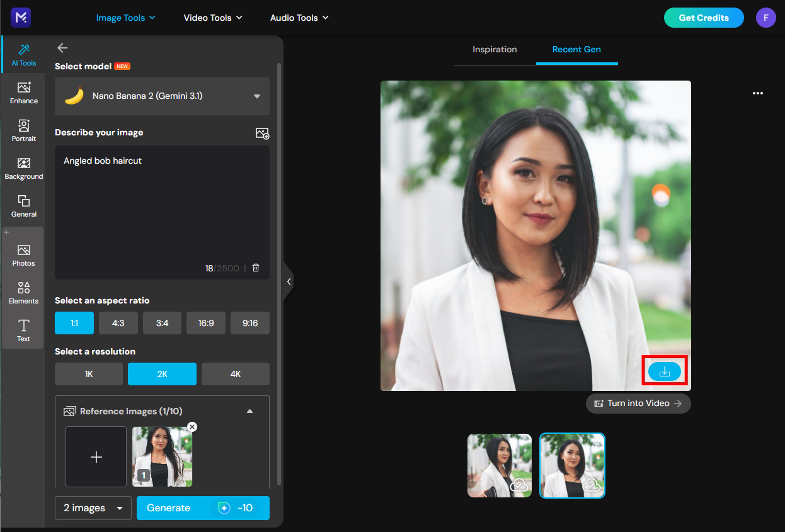Open the three-dot more options menu
The height and width of the screenshot is (532, 785).
point(758,93)
